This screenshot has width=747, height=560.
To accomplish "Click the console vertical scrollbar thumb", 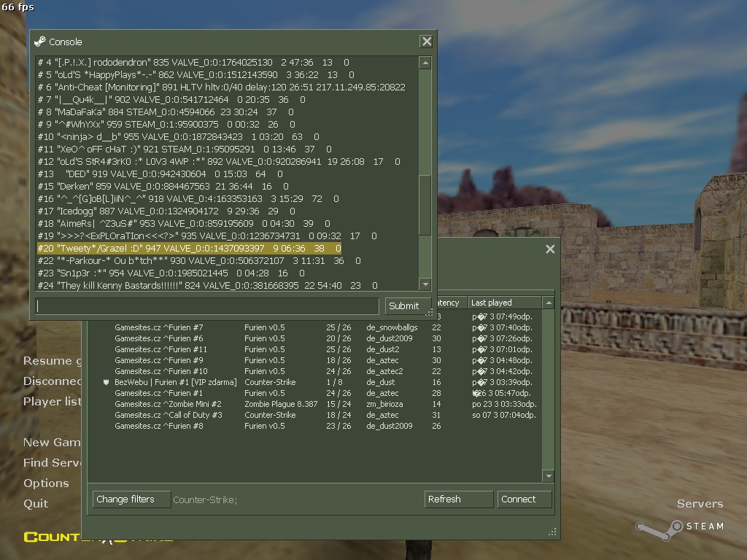I will [x=425, y=205].
